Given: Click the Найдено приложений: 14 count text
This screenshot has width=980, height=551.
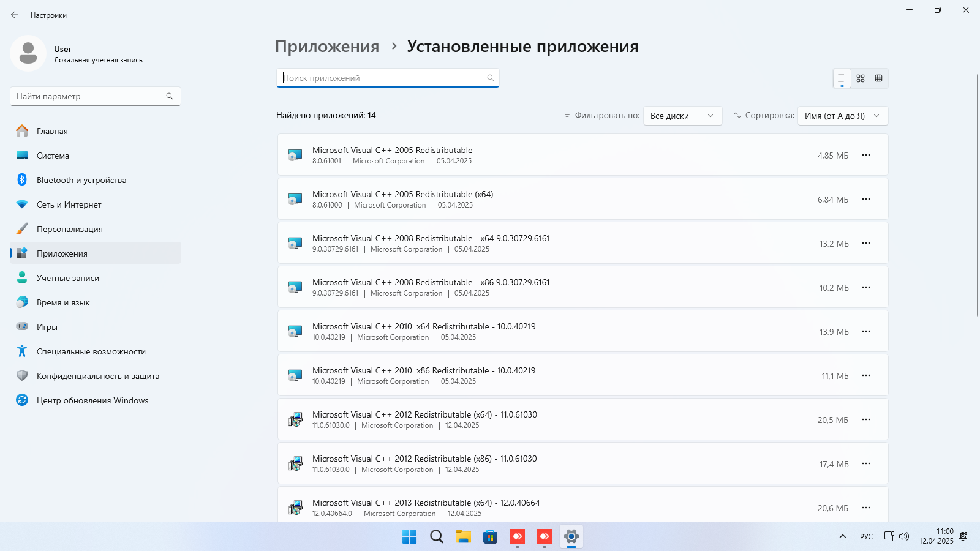Looking at the screenshot, I should (x=326, y=115).
